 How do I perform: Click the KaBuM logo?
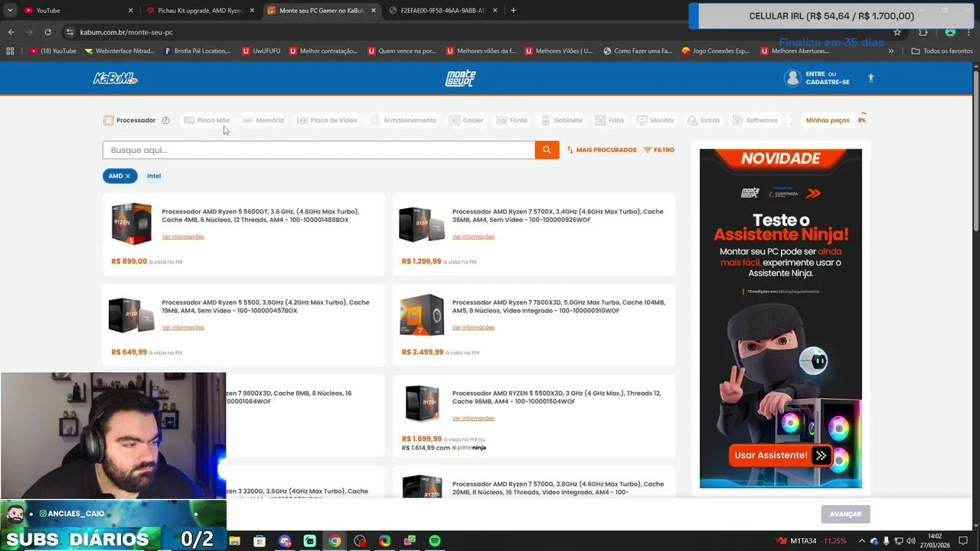pos(115,78)
